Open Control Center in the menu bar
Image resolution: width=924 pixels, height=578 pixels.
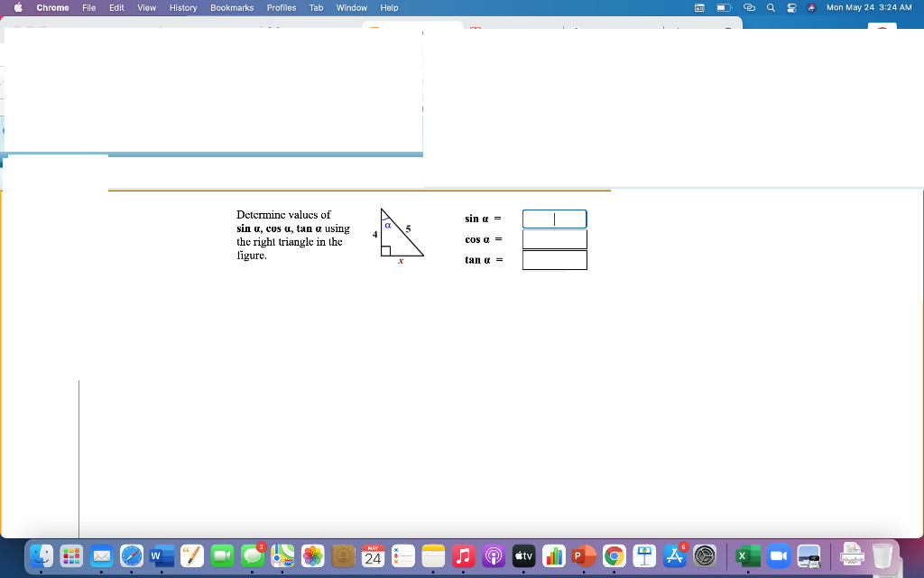click(x=790, y=7)
